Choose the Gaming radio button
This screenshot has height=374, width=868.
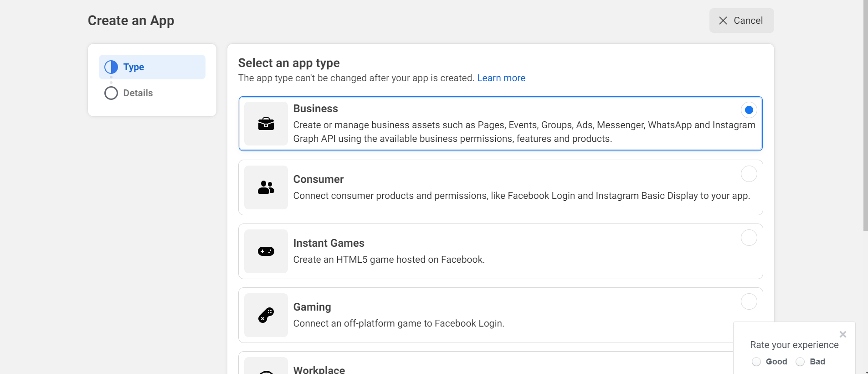pos(749,301)
